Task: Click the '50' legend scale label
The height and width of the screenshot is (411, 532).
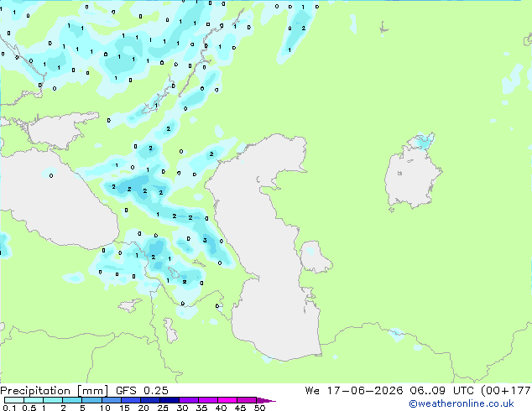Action: point(259,408)
